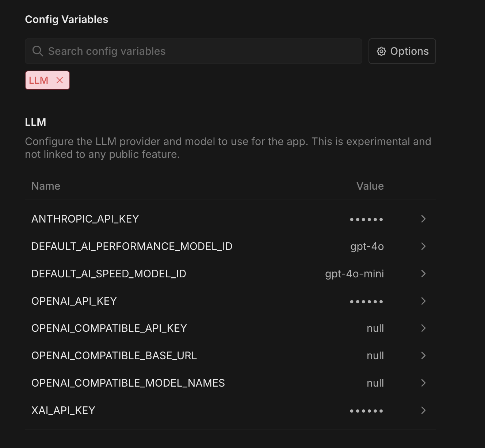Screen dimensions: 485x448
Task: Select the OPENAI_COMPATIBLE_MODEL_NAMES variable name
Action: click(x=128, y=383)
